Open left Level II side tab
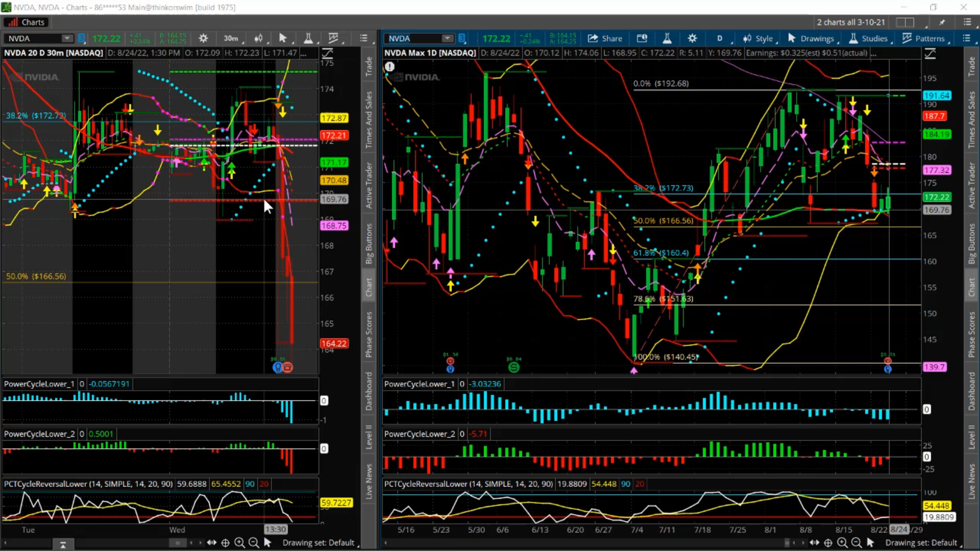The image size is (980, 551). pos(369,437)
